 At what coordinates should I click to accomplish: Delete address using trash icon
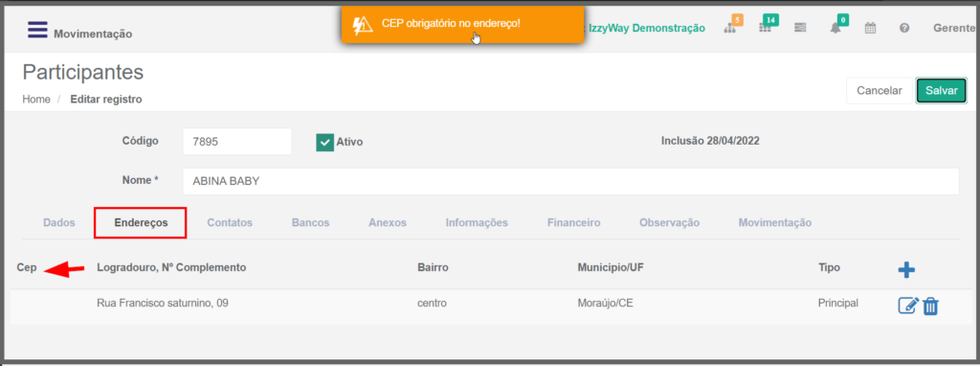click(930, 306)
